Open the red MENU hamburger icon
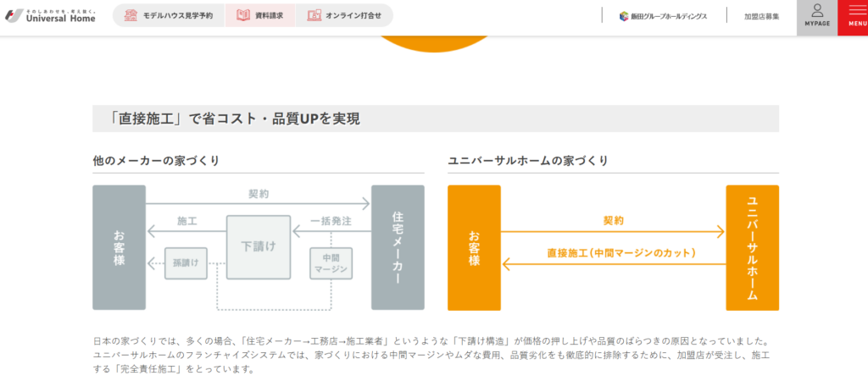This screenshot has height=392, width=868. (x=858, y=9)
